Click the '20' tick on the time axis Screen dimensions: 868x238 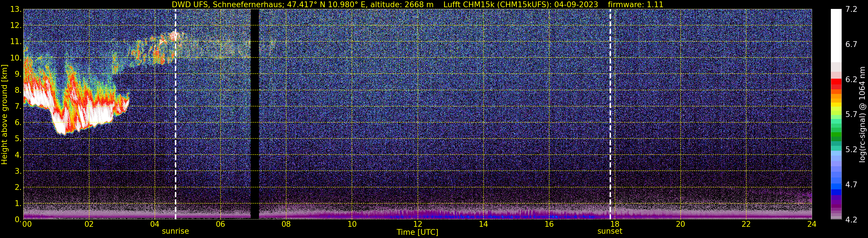coord(680,224)
